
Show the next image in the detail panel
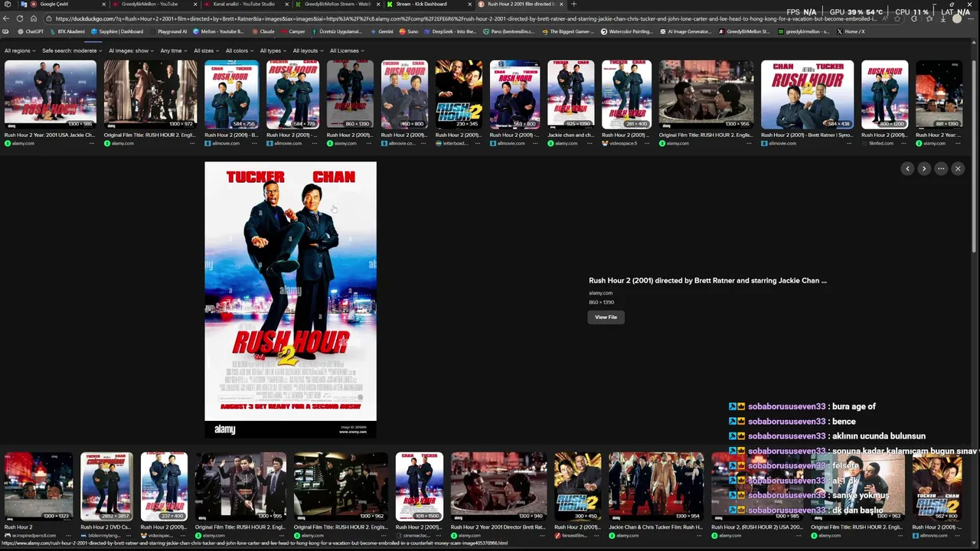coord(924,168)
